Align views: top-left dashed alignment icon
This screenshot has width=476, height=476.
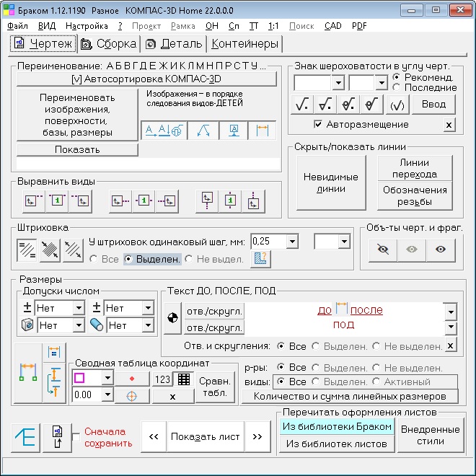pos(34,201)
